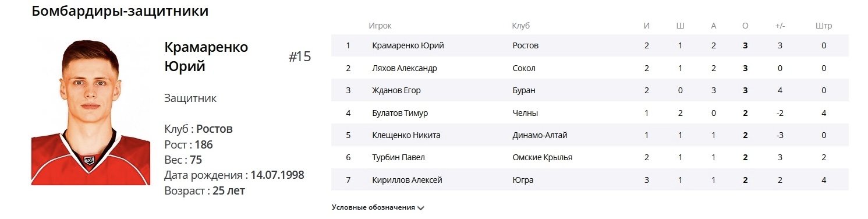Open Динамо-Алтай club page
Screen dimensions: 868x219
[540, 135]
